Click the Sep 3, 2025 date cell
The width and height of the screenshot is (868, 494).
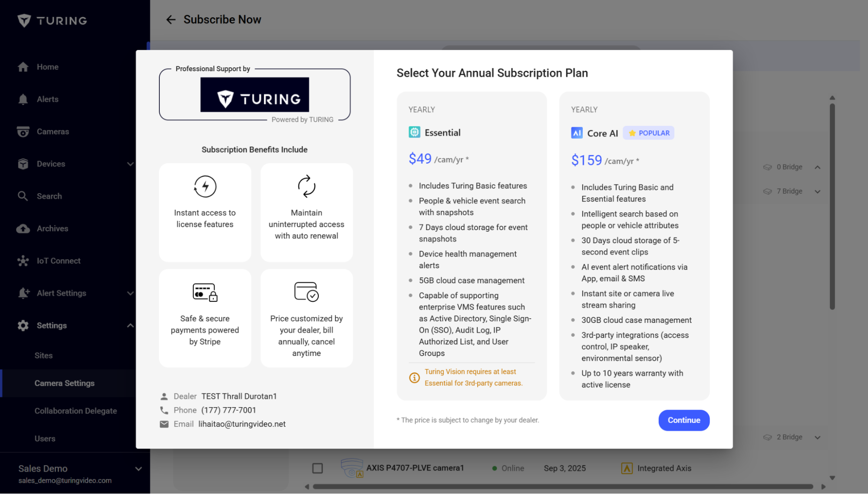point(564,468)
